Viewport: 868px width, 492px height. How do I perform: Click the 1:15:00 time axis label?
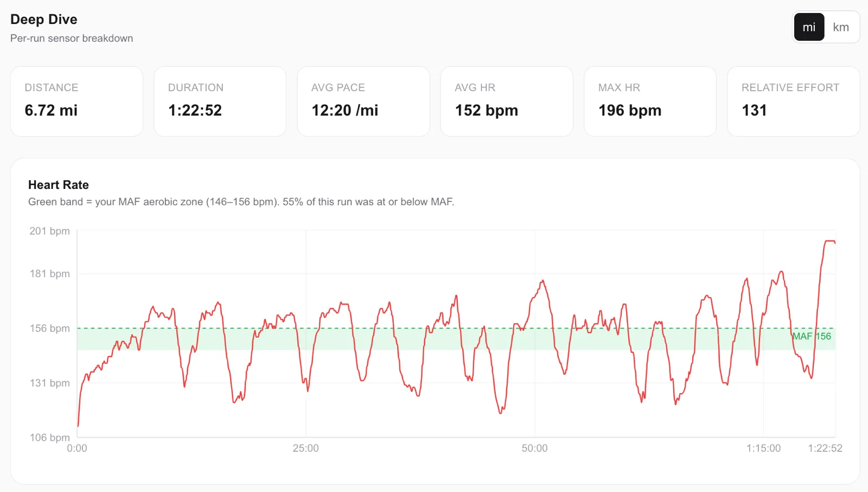click(763, 449)
